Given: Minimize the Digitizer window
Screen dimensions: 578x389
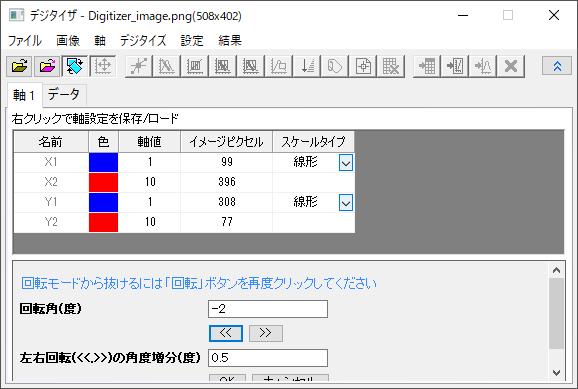Looking at the screenshot, I should point(463,15).
